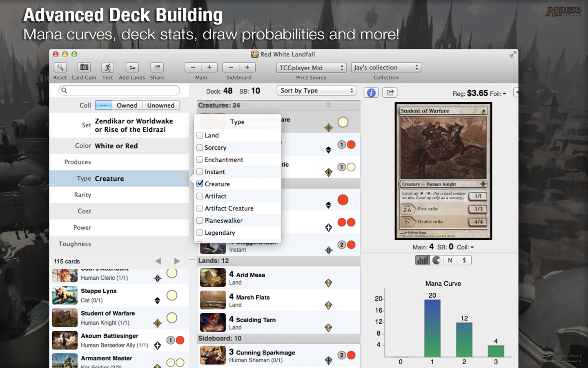Screen dimensions: 588x368
Task: Check the Planeswalker type checkbox
Action: click(200, 220)
